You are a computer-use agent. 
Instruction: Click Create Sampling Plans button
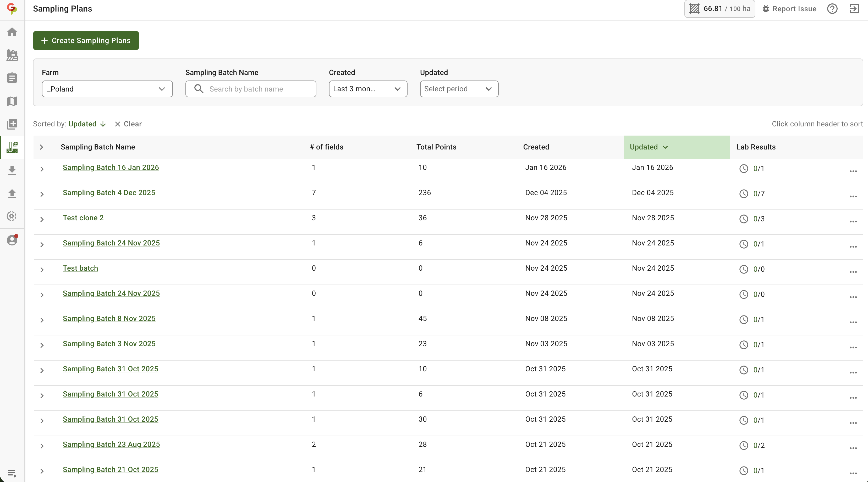pos(86,40)
